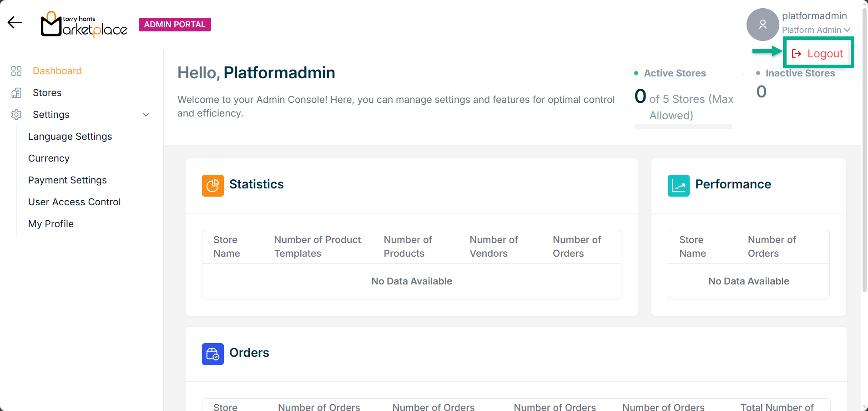
Task: Click the Stores building icon
Action: click(16, 93)
